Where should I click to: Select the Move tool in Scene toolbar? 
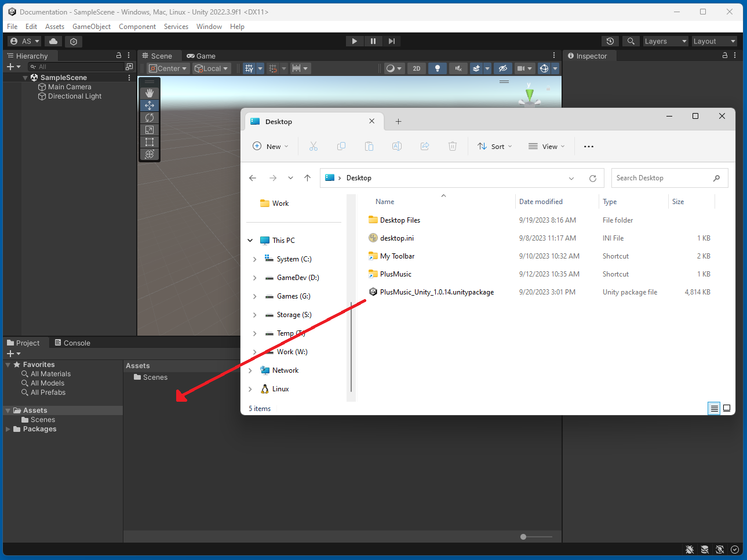(150, 106)
